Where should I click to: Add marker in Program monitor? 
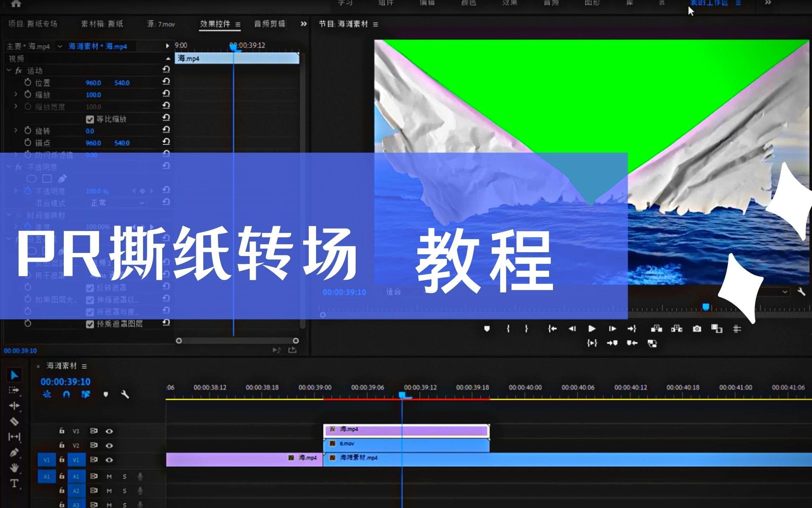[487, 329]
